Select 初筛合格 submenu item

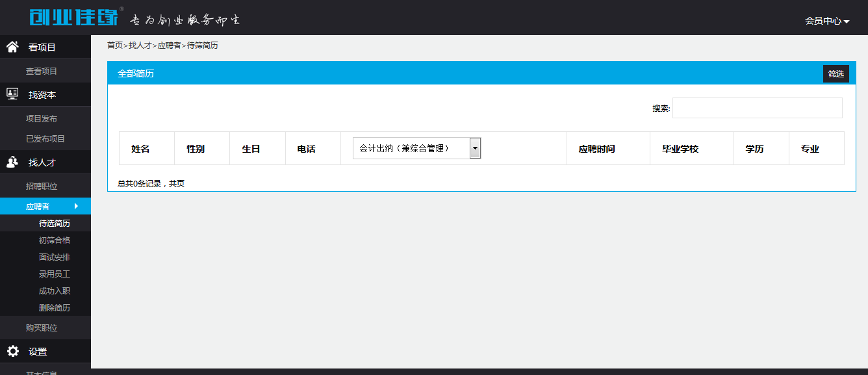(x=55, y=240)
